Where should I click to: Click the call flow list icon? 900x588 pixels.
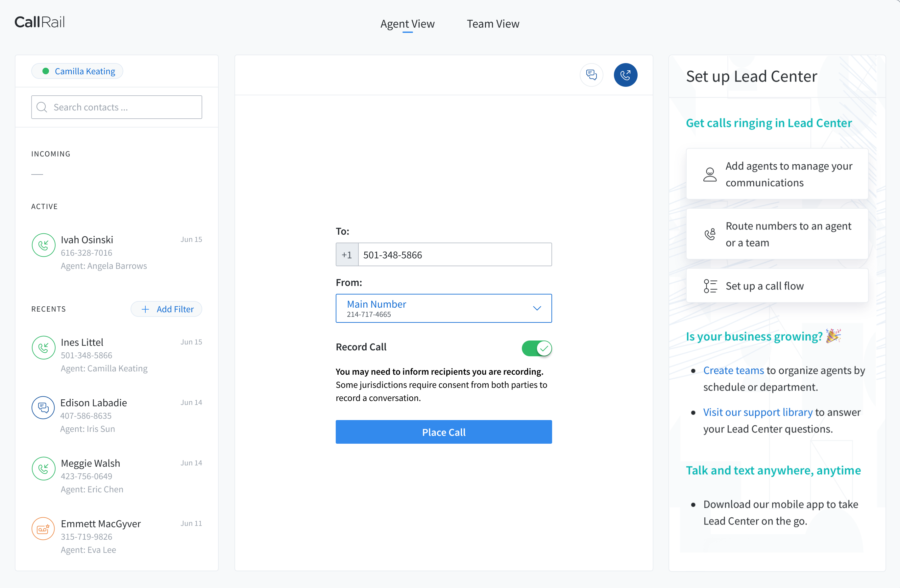point(710,286)
